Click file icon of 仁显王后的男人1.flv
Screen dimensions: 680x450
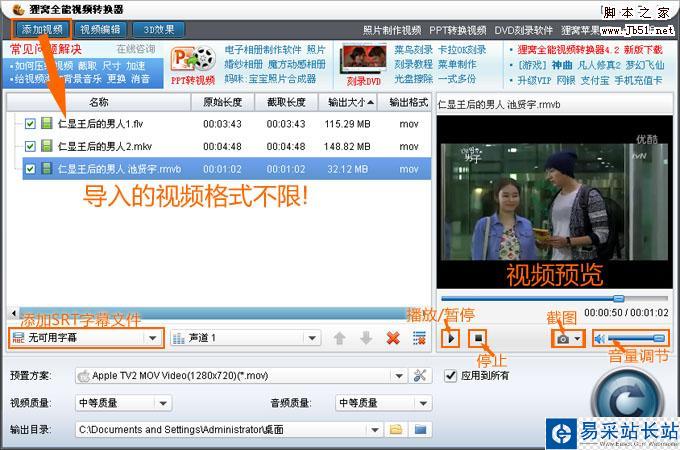tap(46, 123)
